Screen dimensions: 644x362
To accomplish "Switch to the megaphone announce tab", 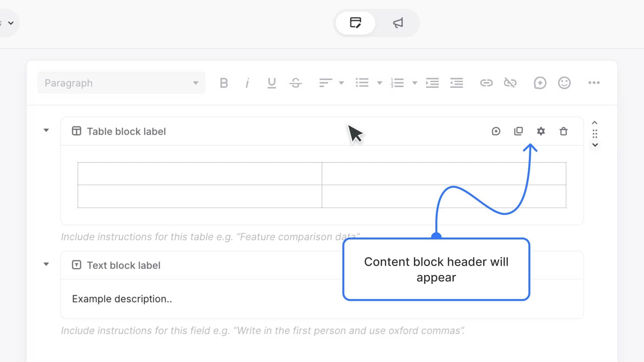I will pos(398,23).
